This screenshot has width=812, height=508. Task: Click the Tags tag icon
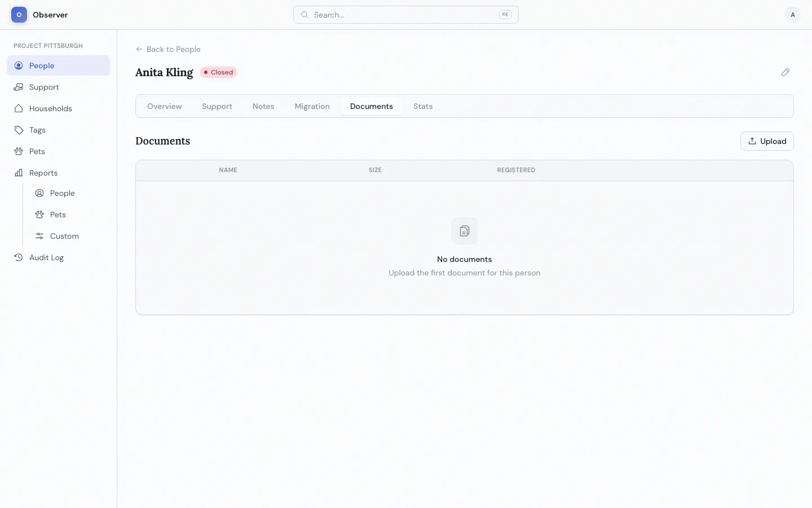tap(19, 130)
